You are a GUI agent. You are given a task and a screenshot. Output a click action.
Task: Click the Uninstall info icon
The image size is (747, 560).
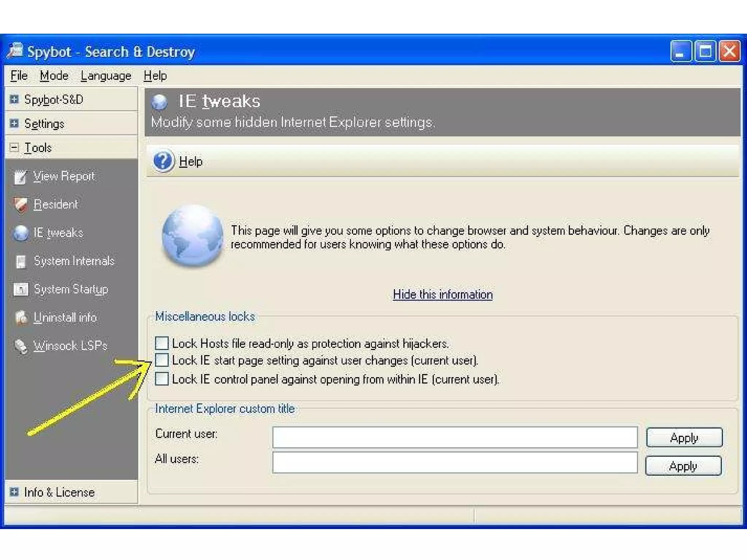click(x=20, y=318)
